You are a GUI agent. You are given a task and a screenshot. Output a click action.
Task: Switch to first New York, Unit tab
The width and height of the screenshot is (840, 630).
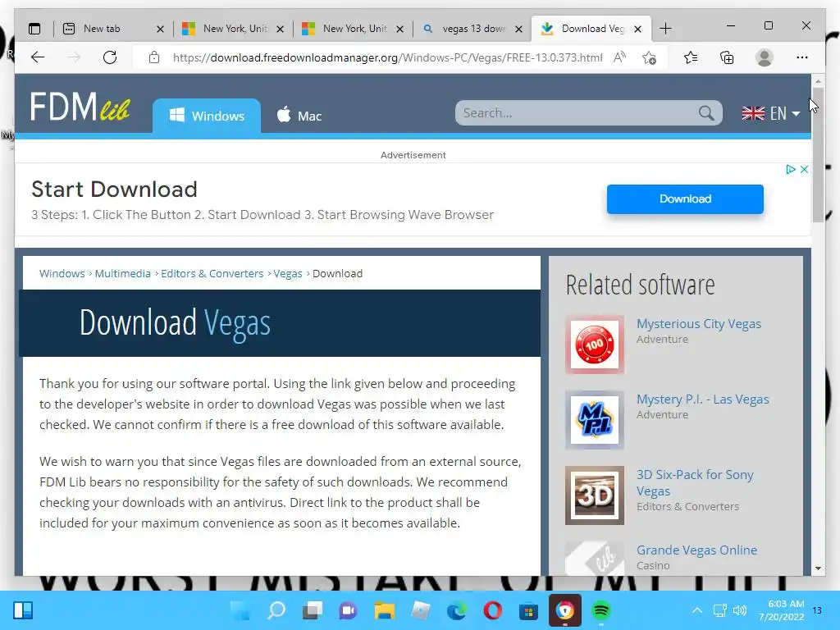pos(235,29)
